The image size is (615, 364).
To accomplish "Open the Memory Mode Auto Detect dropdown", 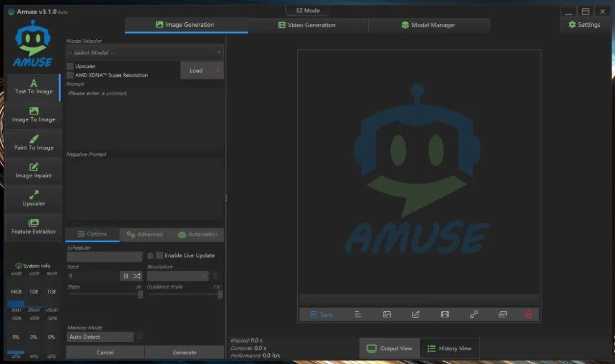I will click(x=100, y=337).
